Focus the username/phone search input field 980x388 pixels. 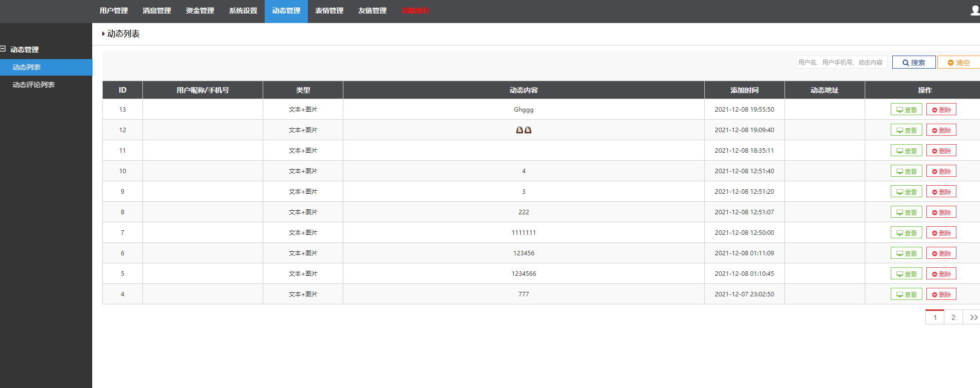pos(841,63)
